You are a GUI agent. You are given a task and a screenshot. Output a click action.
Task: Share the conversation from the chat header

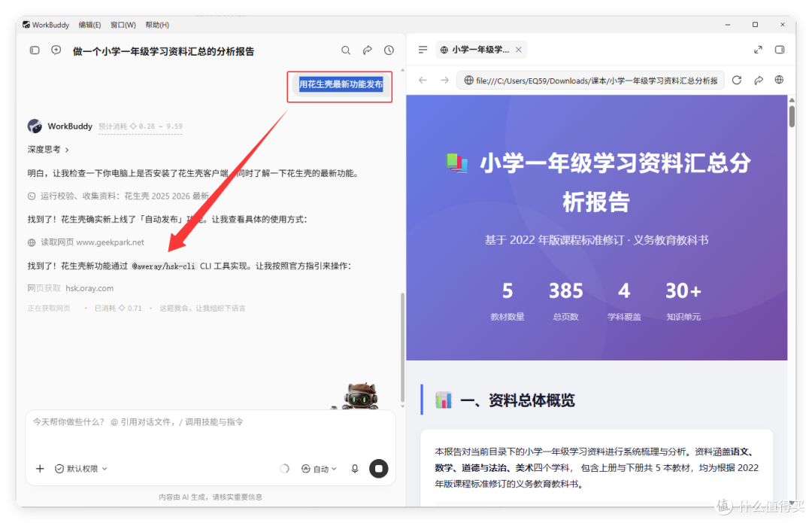pyautogui.click(x=368, y=50)
